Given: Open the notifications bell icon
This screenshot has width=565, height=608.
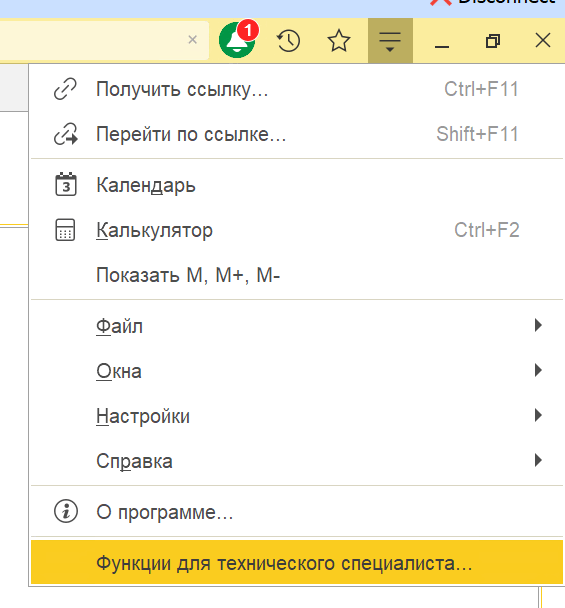Looking at the screenshot, I should (x=237, y=40).
